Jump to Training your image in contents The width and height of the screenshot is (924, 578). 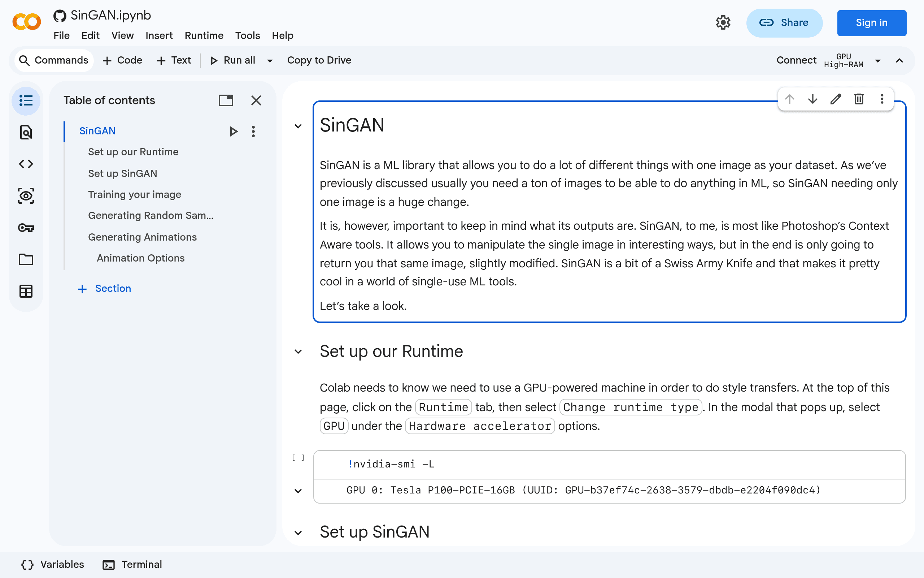click(134, 195)
